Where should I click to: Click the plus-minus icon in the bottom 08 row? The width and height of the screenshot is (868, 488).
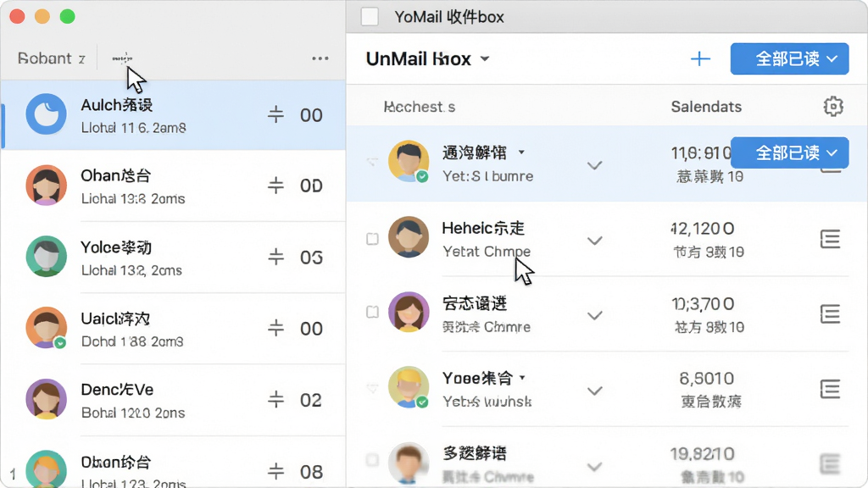[275, 471]
